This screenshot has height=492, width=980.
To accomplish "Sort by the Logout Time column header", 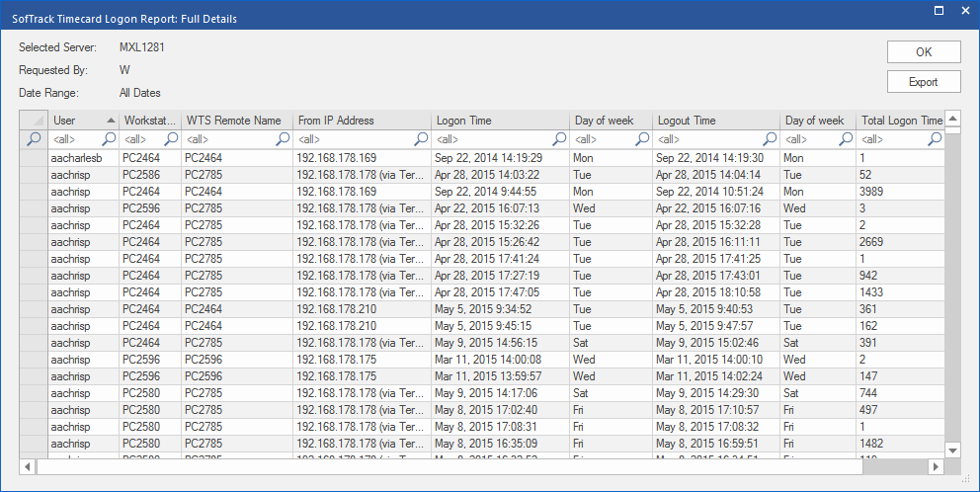I will click(x=715, y=121).
